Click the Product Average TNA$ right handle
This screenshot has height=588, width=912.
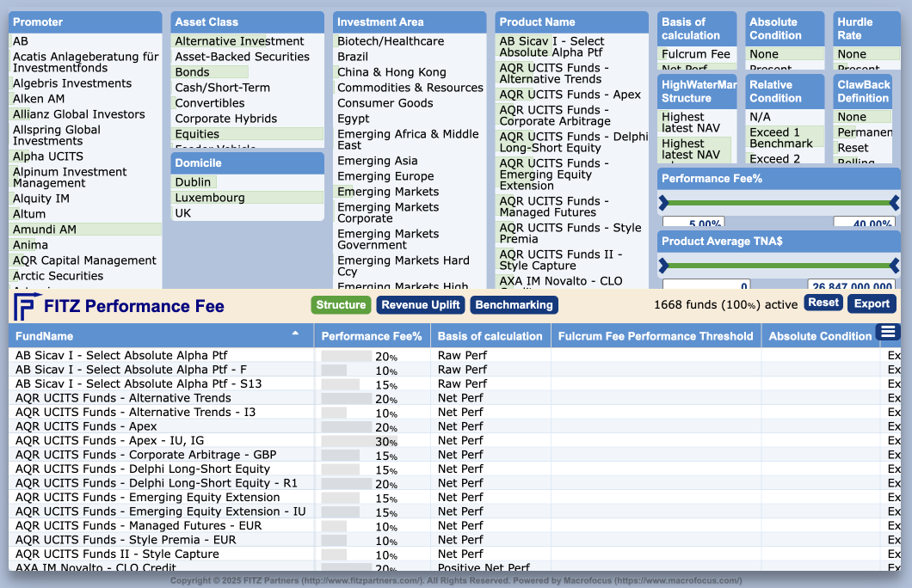pyautogui.click(x=894, y=266)
